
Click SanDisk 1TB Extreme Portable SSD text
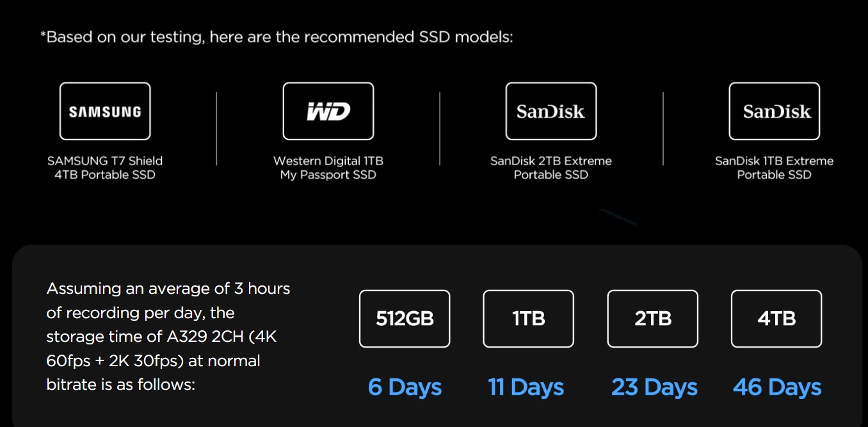774,168
